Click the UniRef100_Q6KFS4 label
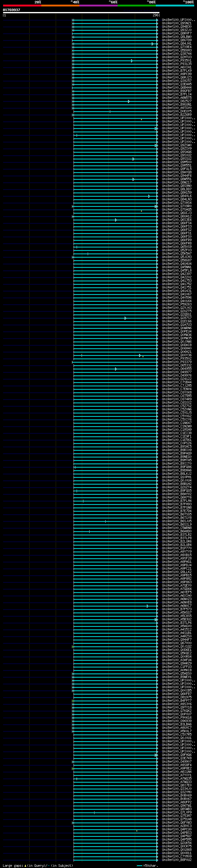This screenshot has width=197, height=868. click(x=177, y=223)
